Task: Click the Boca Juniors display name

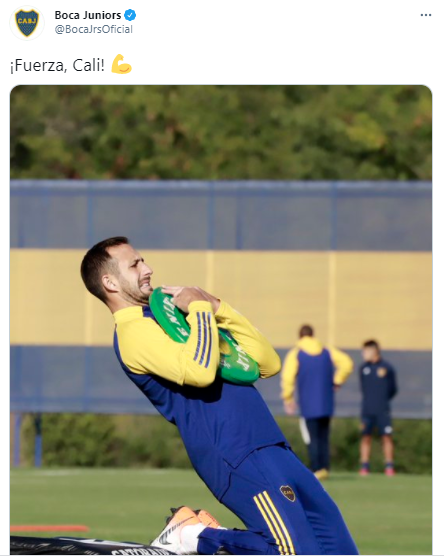Action: [88, 15]
